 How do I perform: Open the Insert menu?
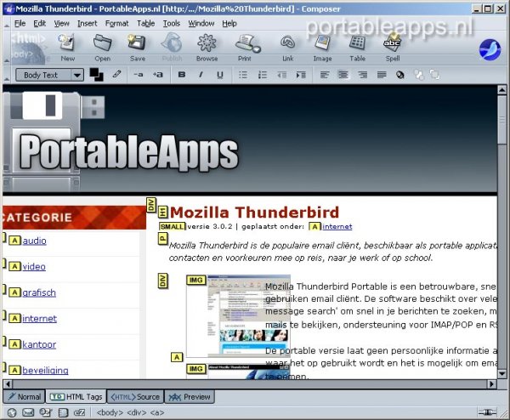coord(88,24)
